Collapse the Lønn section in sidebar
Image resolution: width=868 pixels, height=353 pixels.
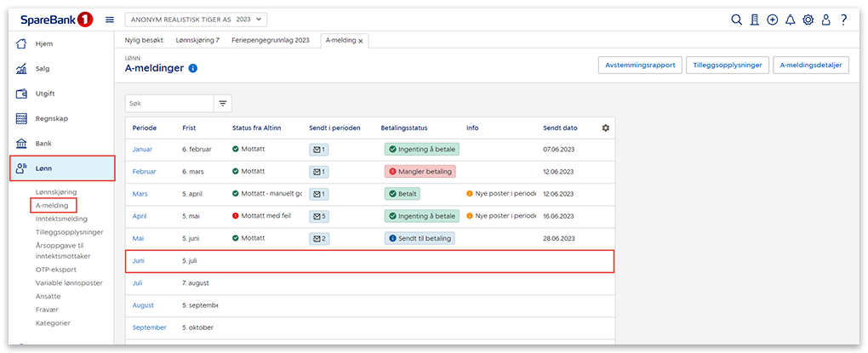click(x=62, y=168)
